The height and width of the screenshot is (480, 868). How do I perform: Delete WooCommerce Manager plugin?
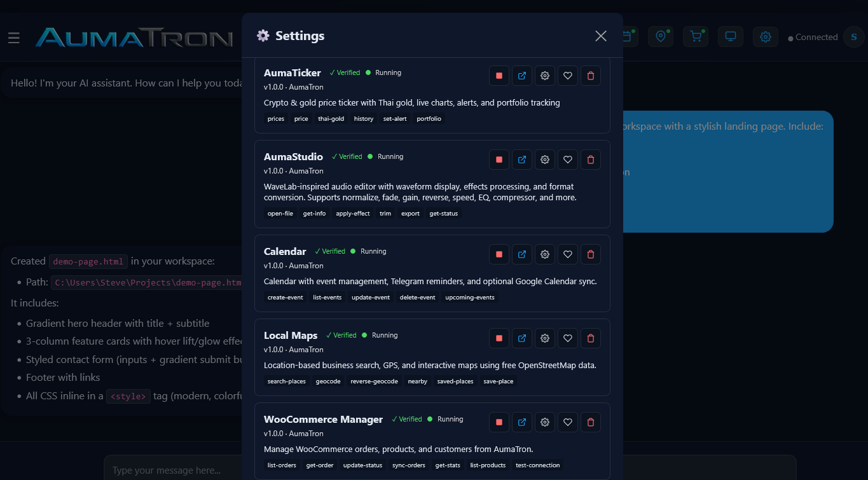591,422
